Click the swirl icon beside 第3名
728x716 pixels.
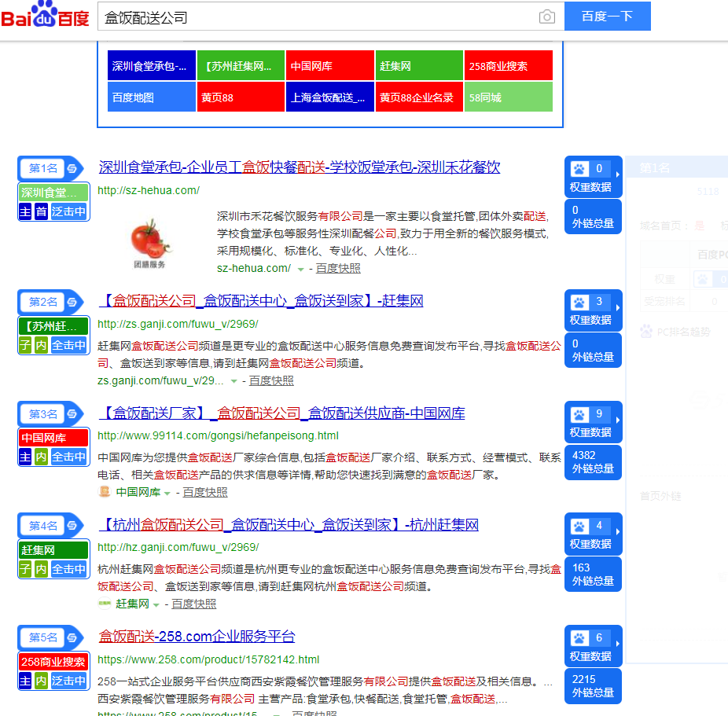[72, 414]
